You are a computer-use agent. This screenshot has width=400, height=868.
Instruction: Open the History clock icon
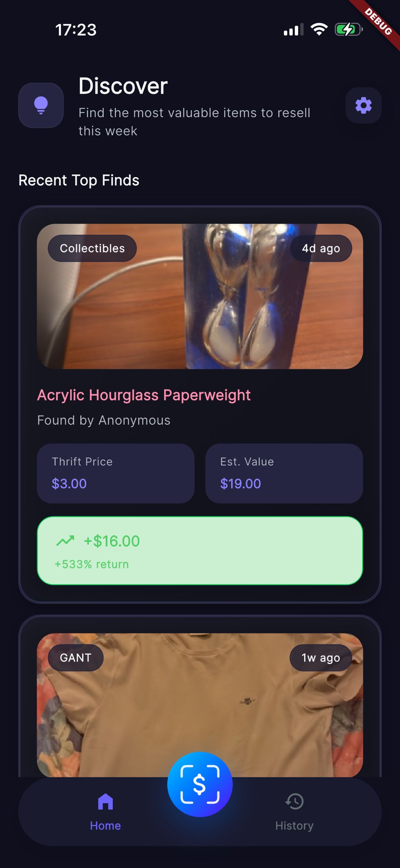pyautogui.click(x=294, y=801)
